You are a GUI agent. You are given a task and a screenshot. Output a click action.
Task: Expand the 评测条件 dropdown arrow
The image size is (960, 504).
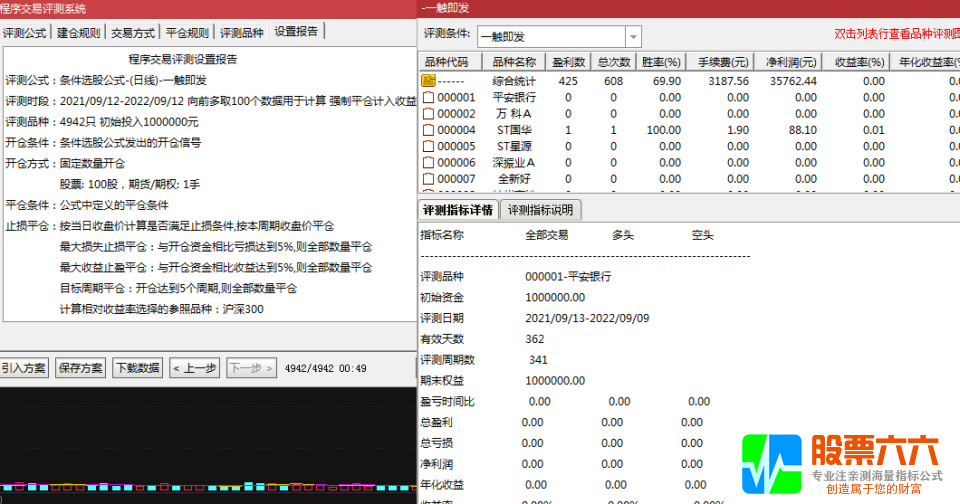(633, 37)
